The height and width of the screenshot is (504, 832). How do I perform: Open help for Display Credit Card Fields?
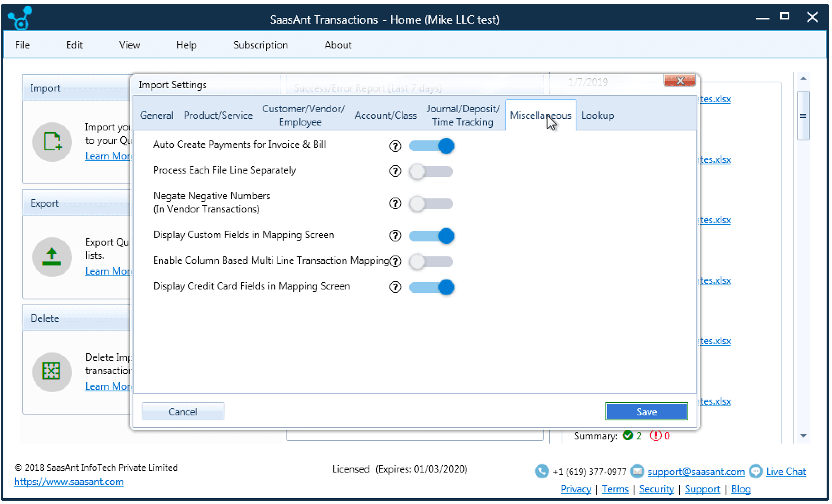point(395,287)
